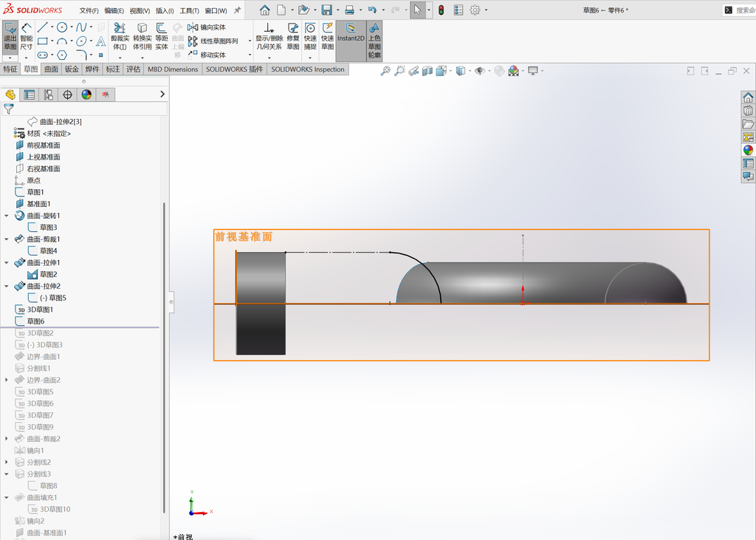Select 3D草图1 in the feature tree
Viewport: 756px width, 540px height.
tap(40, 310)
